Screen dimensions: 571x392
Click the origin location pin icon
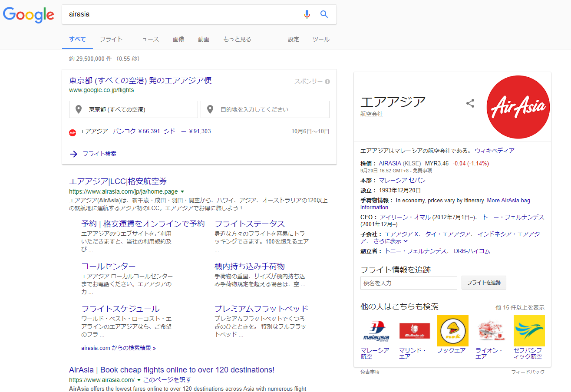point(79,109)
